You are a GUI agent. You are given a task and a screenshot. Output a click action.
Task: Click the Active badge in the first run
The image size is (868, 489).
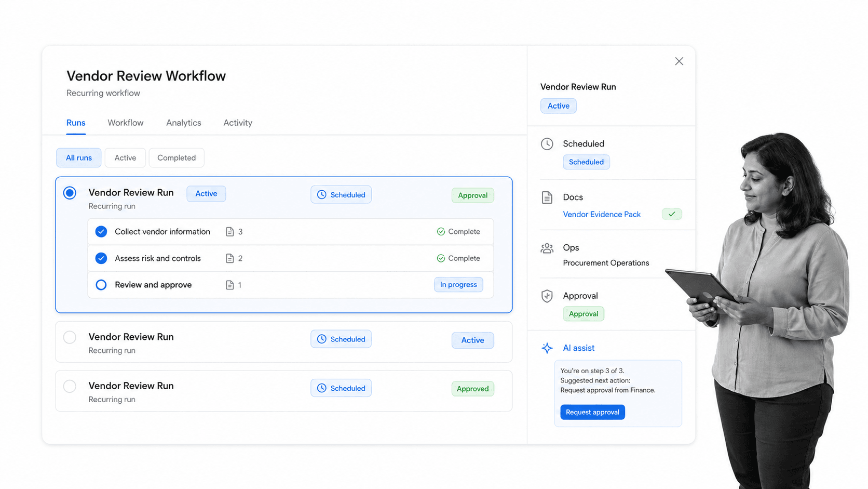pos(206,194)
